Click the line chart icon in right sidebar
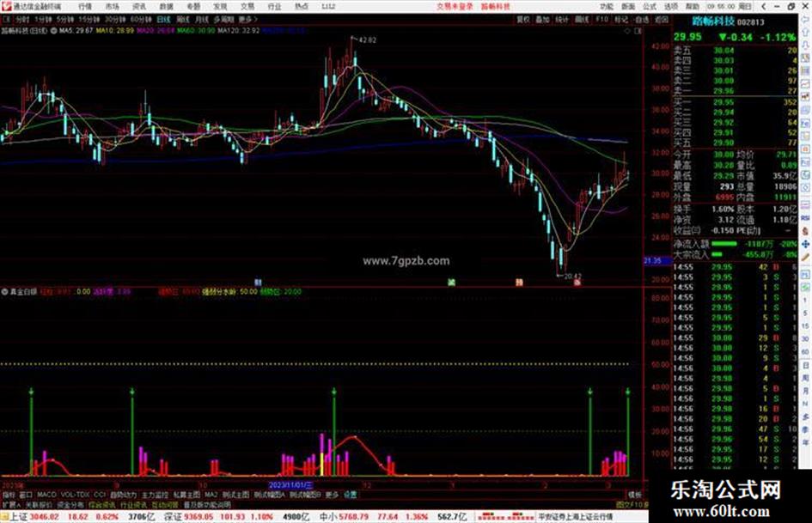 click(x=806, y=84)
